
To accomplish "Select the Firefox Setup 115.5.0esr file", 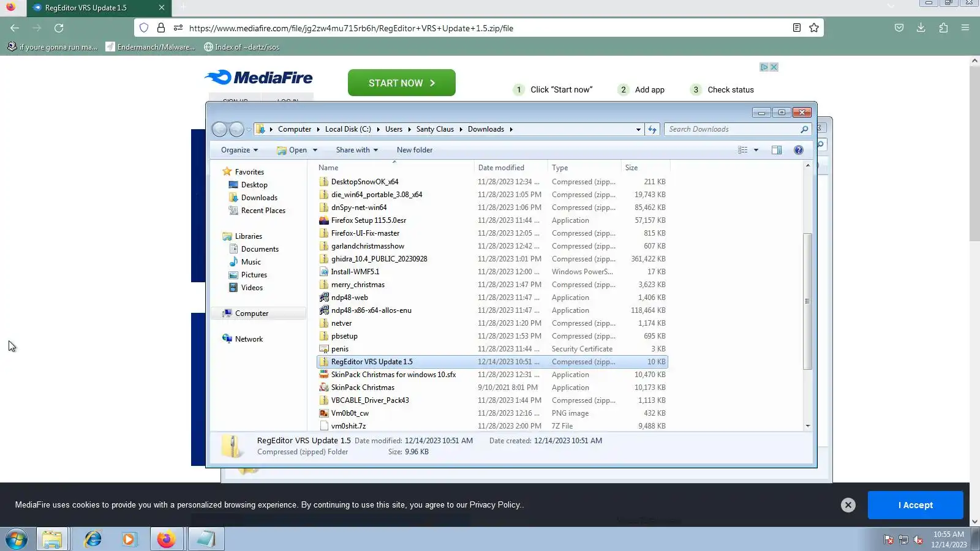I will [492, 220].
